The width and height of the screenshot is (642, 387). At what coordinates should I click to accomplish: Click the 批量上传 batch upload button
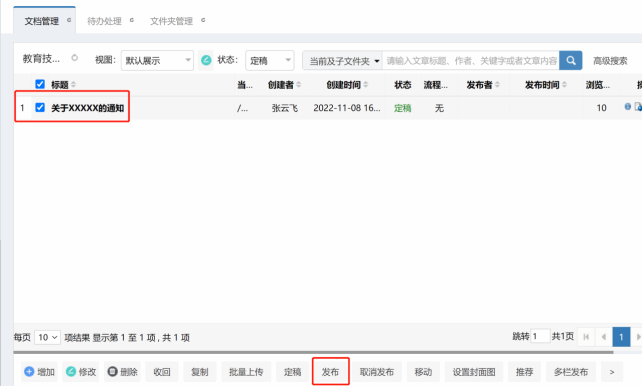click(x=246, y=372)
